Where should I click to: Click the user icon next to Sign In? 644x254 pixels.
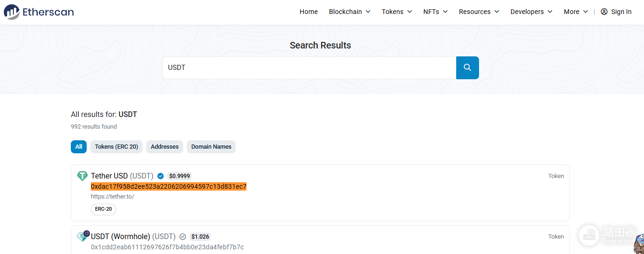(x=604, y=12)
